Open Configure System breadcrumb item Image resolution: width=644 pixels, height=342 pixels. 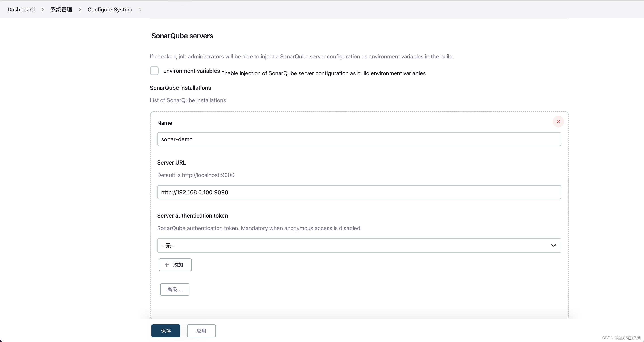(110, 9)
